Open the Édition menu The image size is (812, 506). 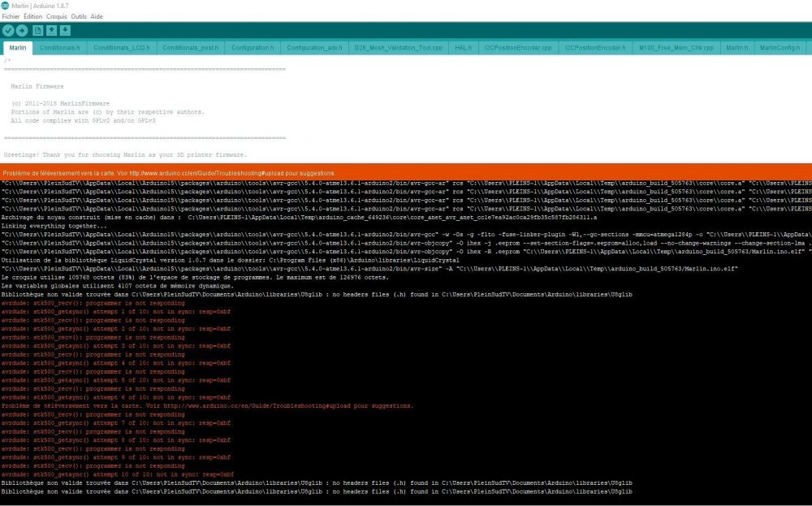(x=32, y=16)
